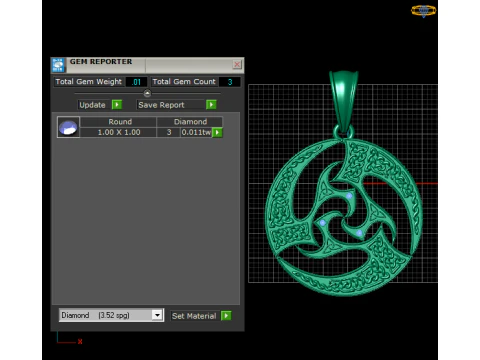
Task: Click the green arrow beside Set Material
Action: coord(226,316)
